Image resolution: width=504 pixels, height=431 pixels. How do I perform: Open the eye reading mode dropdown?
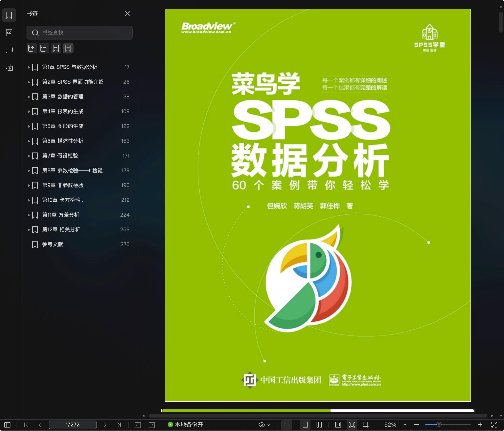click(264, 425)
